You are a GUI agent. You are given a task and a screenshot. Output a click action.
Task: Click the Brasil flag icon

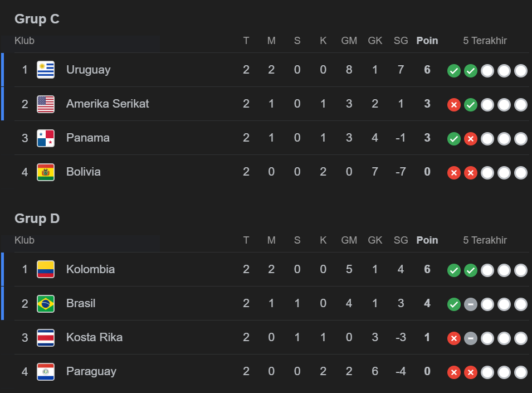[x=46, y=303]
